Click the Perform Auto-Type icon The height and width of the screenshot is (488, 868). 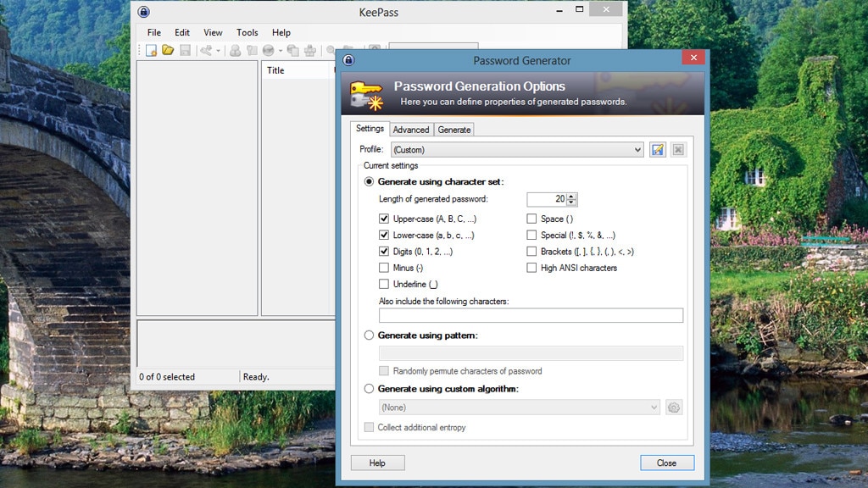click(310, 51)
